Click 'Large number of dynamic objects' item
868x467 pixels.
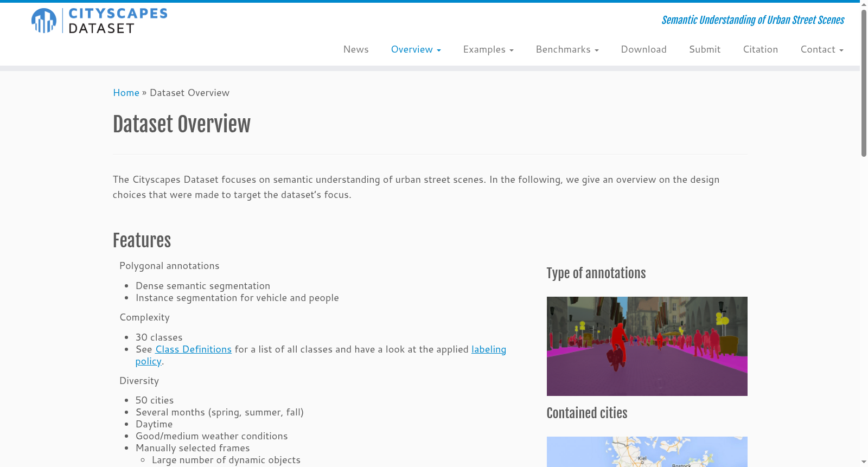pos(226,460)
